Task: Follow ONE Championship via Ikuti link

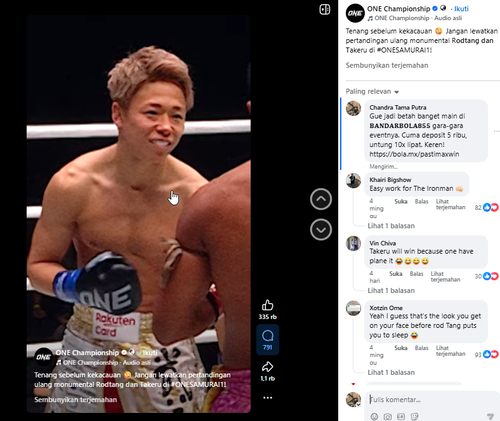Action: (461, 9)
